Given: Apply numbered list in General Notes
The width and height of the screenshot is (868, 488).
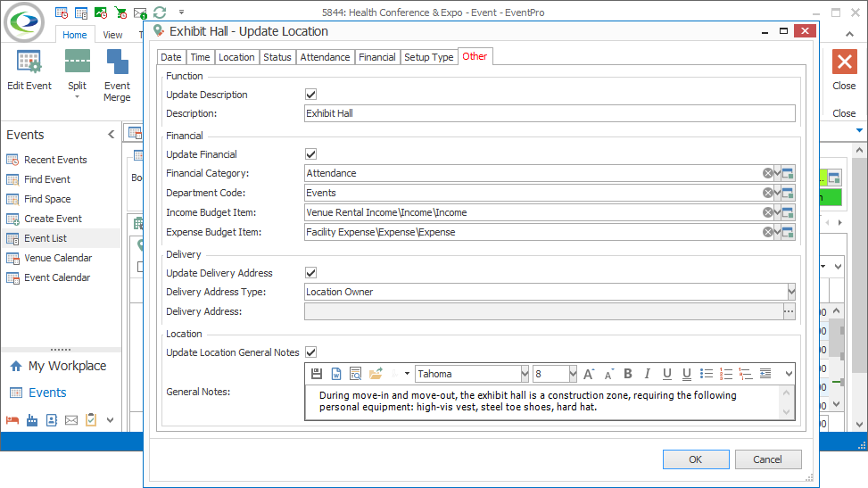Looking at the screenshot, I should [x=726, y=374].
